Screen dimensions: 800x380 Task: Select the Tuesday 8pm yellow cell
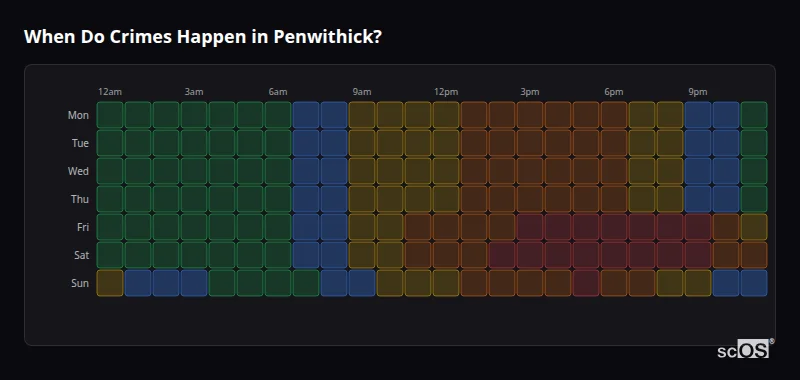(669, 143)
